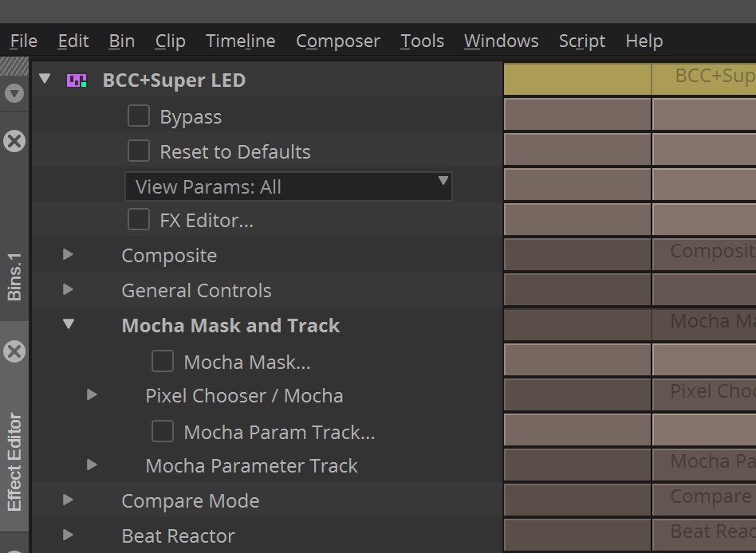Image resolution: width=756 pixels, height=553 pixels.
Task: Expand the Compare Mode group
Action: point(68,500)
